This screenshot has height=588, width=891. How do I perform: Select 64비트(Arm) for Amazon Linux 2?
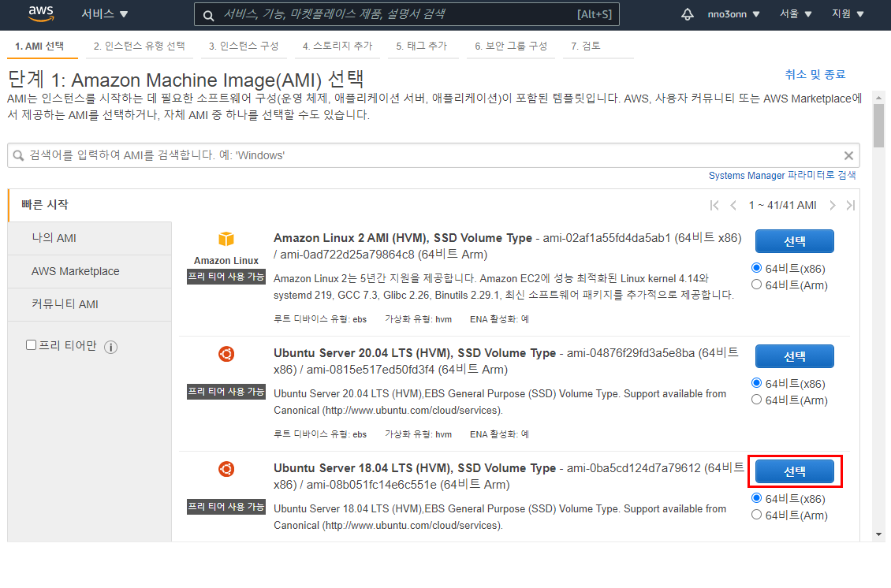[x=756, y=284]
